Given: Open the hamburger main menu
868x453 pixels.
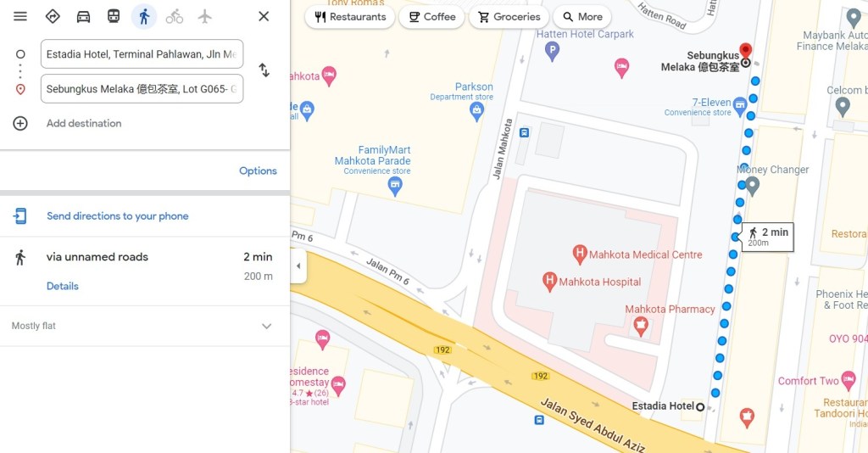Looking at the screenshot, I should (x=20, y=16).
